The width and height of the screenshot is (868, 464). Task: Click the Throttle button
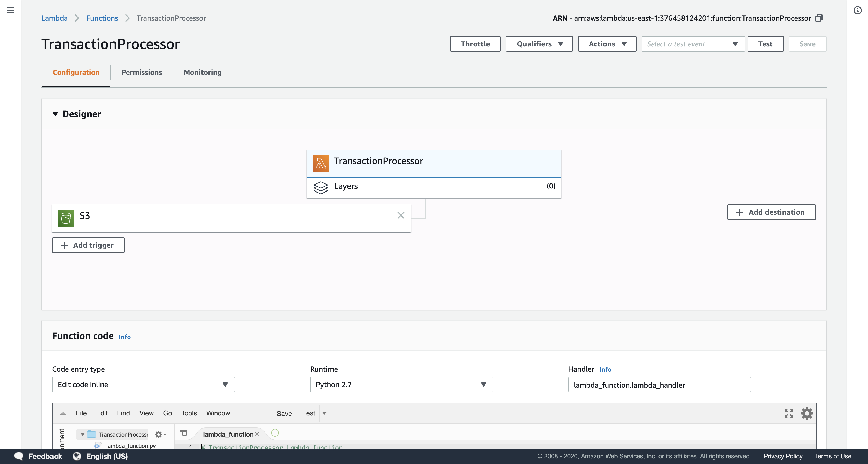tap(475, 44)
